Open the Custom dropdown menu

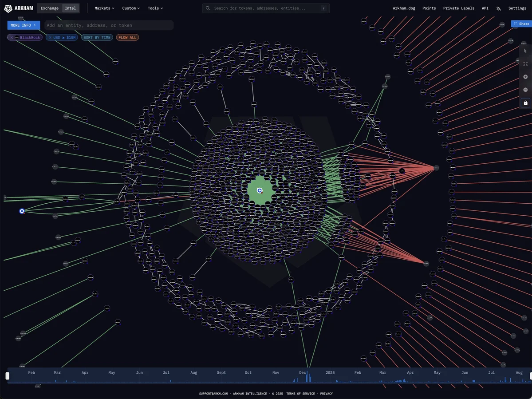click(x=131, y=8)
